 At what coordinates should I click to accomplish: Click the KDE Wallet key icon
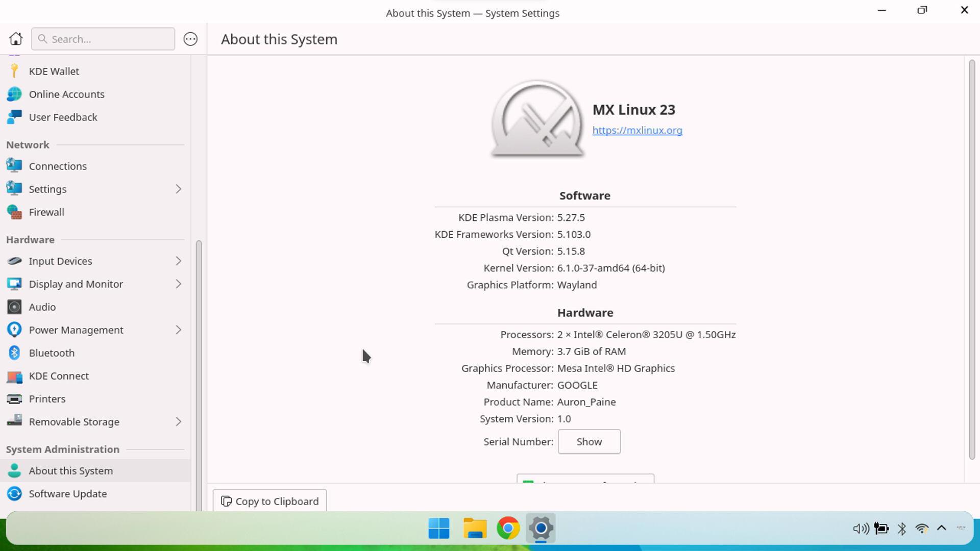pyautogui.click(x=14, y=71)
